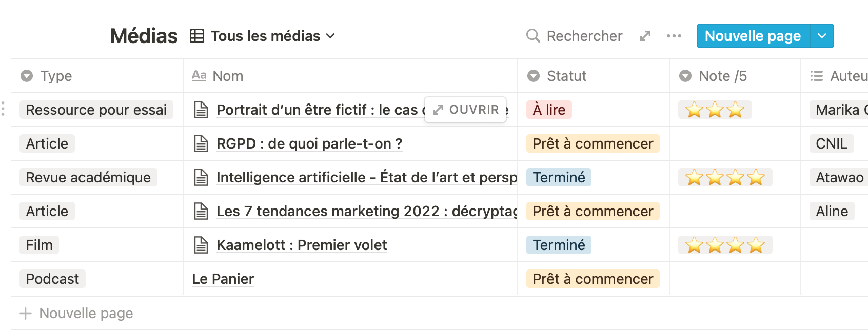
Task: Click the search magnifier icon
Action: [x=533, y=36]
